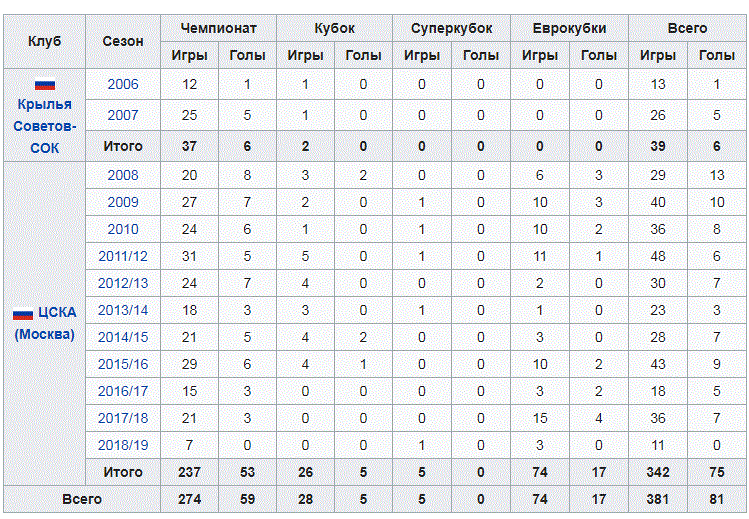Open the 2012/13 season link
This screenshot has width=749, height=519.
click(x=123, y=283)
